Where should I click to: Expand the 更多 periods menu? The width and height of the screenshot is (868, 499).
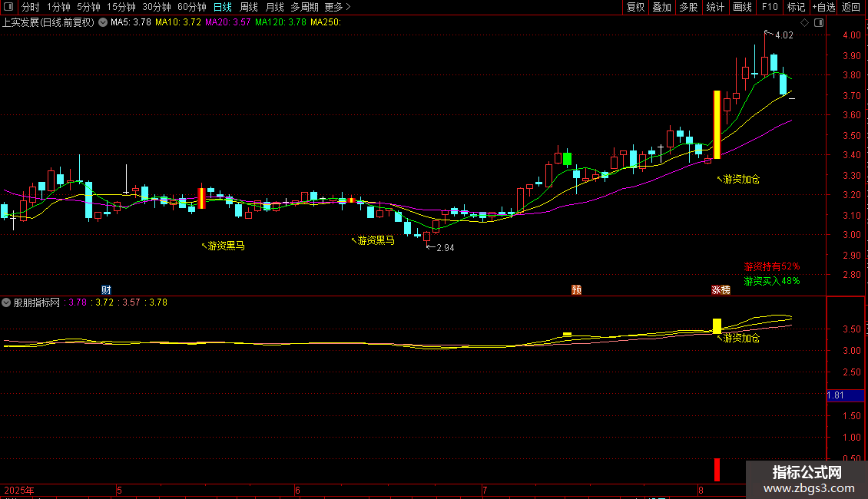click(x=337, y=7)
